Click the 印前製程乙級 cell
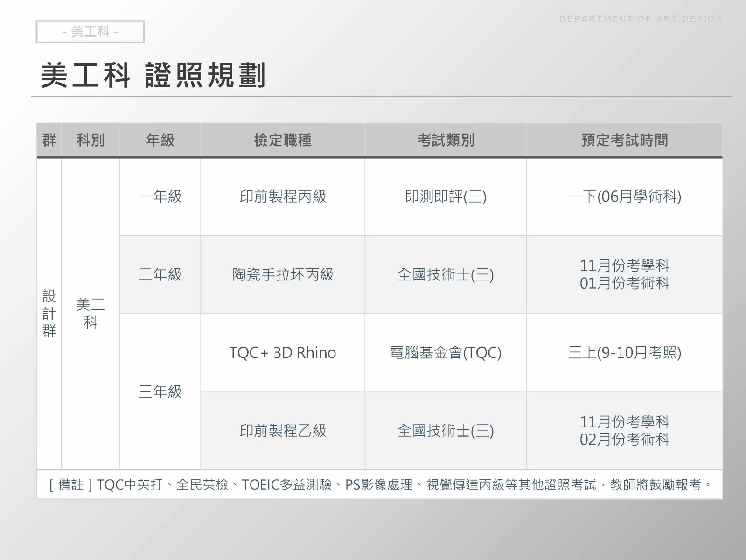This screenshot has width=746, height=560. [283, 430]
